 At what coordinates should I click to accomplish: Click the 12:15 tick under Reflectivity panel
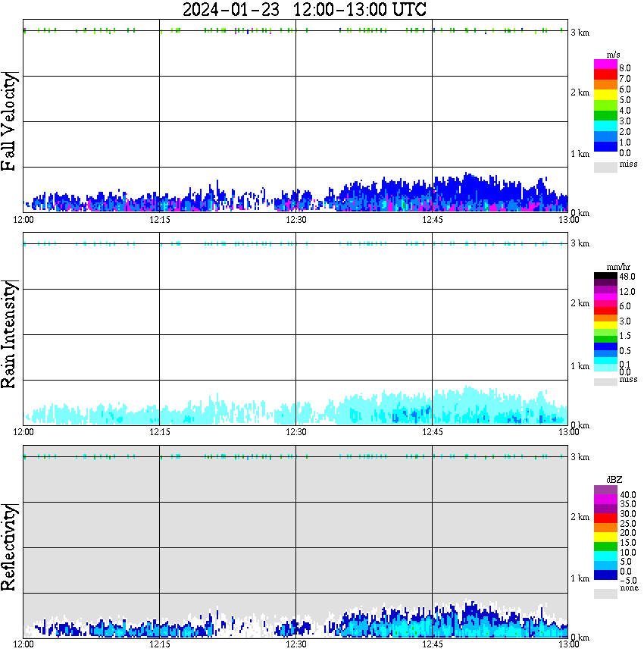pyautogui.click(x=159, y=644)
